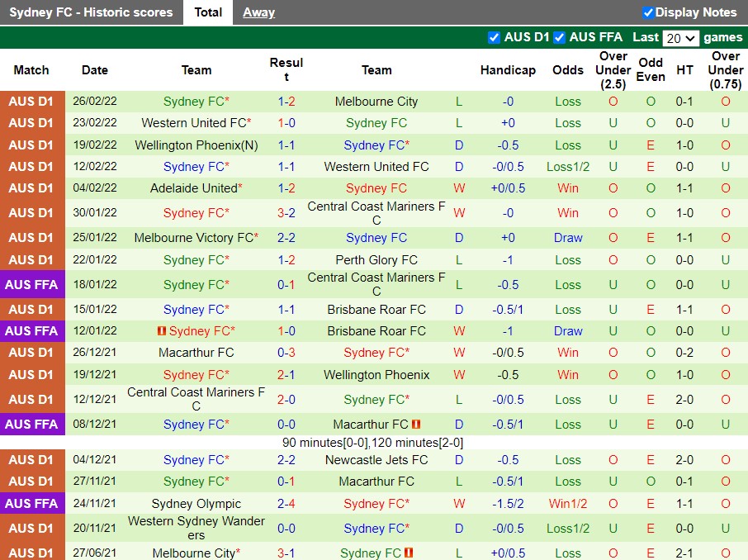The height and width of the screenshot is (560, 748).
Task: Click the Odds column header
Action: click(568, 70)
